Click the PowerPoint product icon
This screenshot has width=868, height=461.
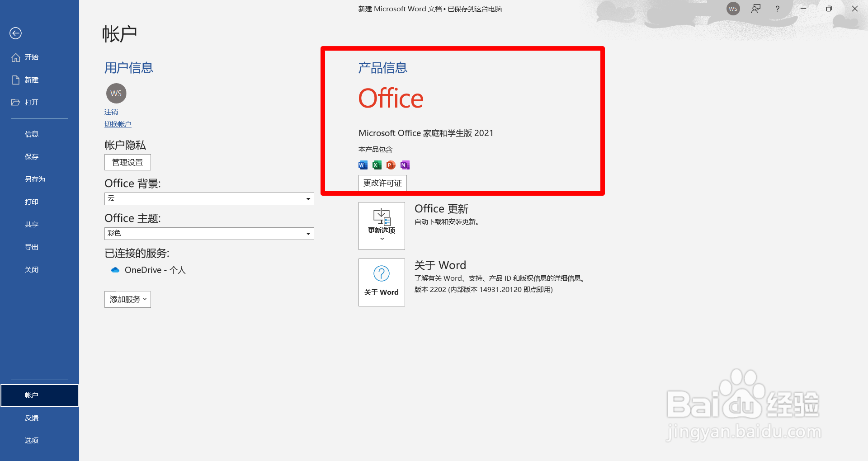[x=391, y=165]
